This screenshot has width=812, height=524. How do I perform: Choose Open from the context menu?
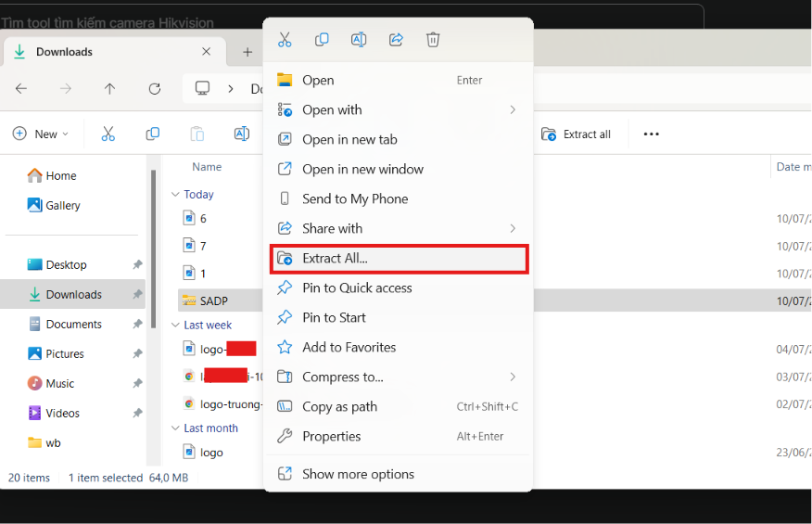point(399,81)
